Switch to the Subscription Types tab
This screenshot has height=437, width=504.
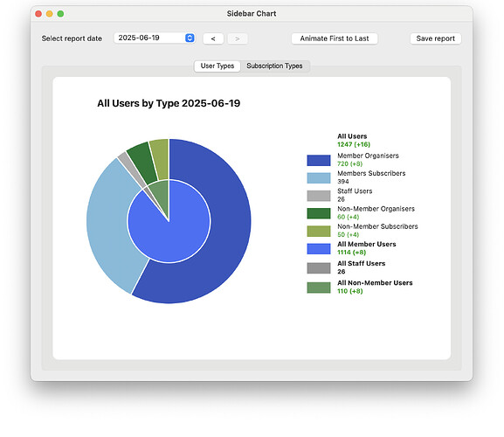pos(274,66)
